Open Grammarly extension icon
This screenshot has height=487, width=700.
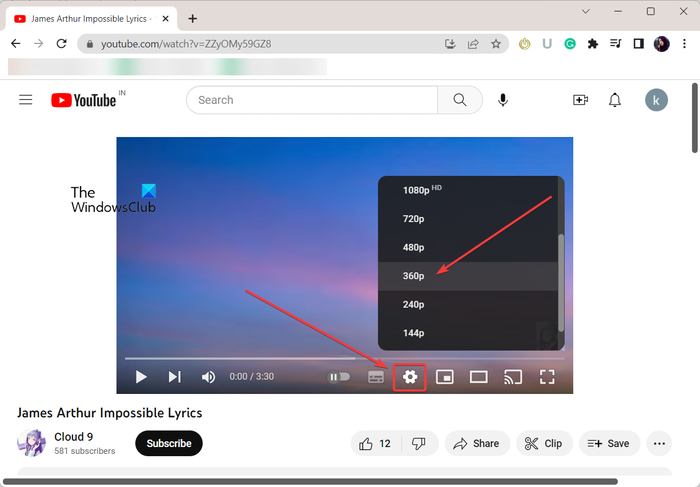pos(570,44)
